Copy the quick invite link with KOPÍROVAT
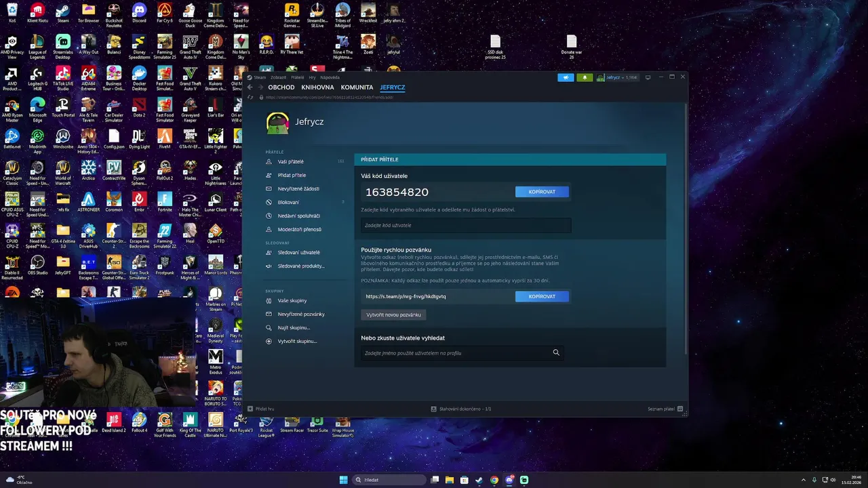The height and width of the screenshot is (488, 868). point(542,296)
